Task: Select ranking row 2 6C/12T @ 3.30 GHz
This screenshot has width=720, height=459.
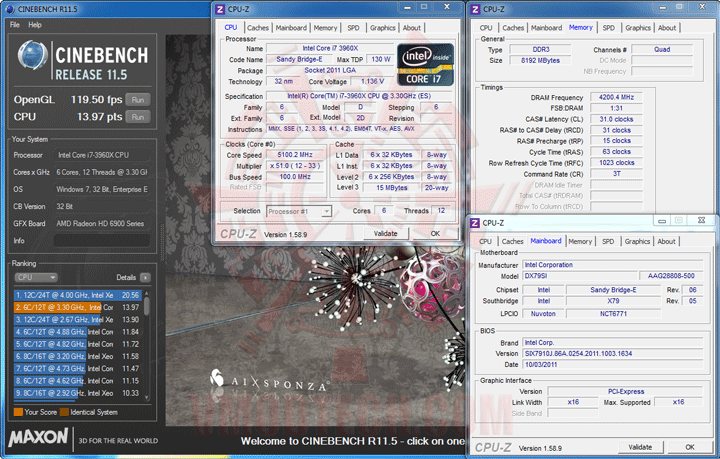Action: (78, 307)
